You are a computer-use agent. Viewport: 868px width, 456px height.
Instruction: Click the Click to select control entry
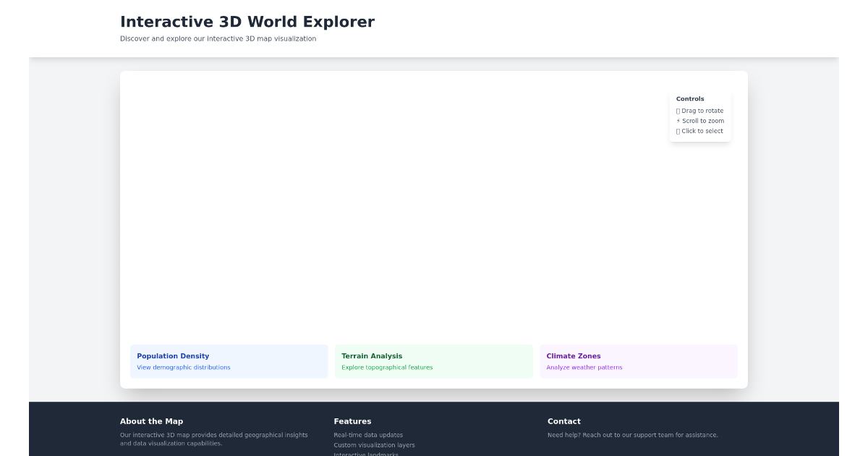click(x=699, y=131)
